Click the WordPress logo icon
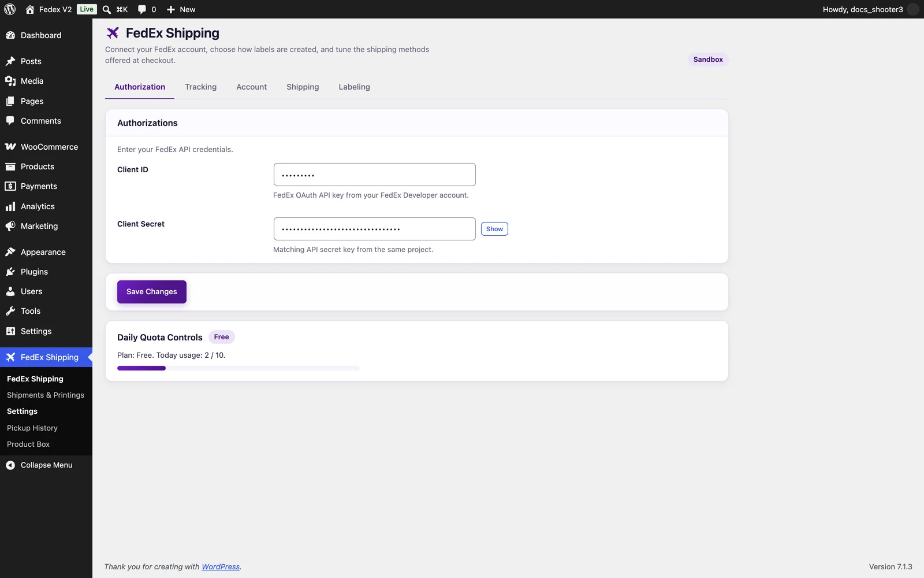 (x=10, y=9)
